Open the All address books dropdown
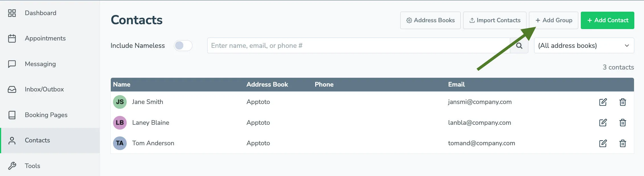Viewport: 644px width, 176px height. pyautogui.click(x=584, y=45)
